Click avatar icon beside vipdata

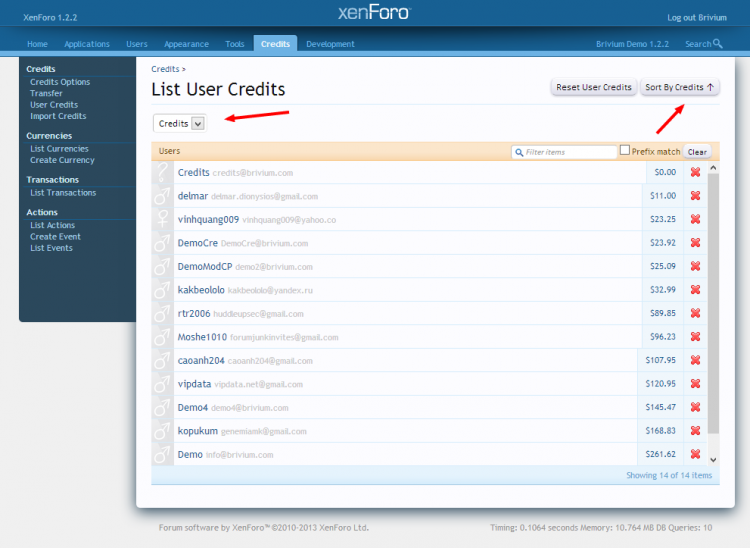(x=162, y=384)
